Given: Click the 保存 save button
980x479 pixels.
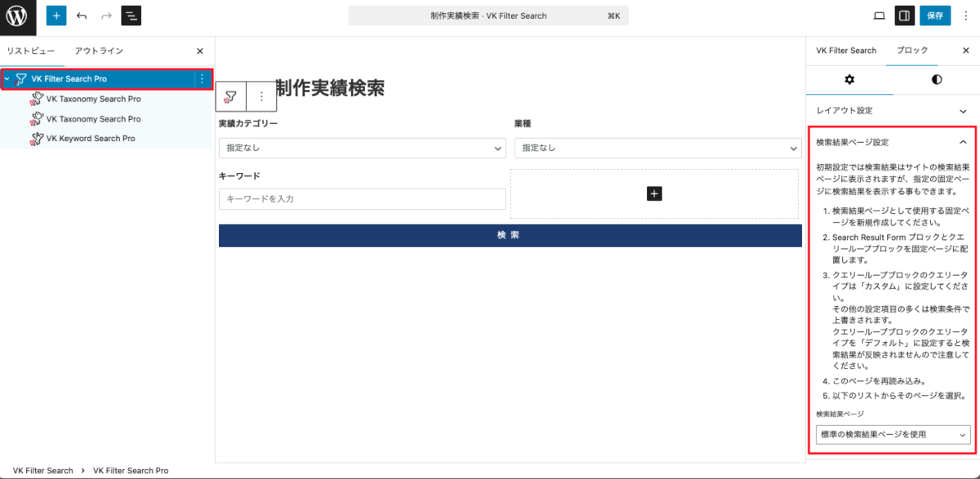Looking at the screenshot, I should tap(935, 16).
